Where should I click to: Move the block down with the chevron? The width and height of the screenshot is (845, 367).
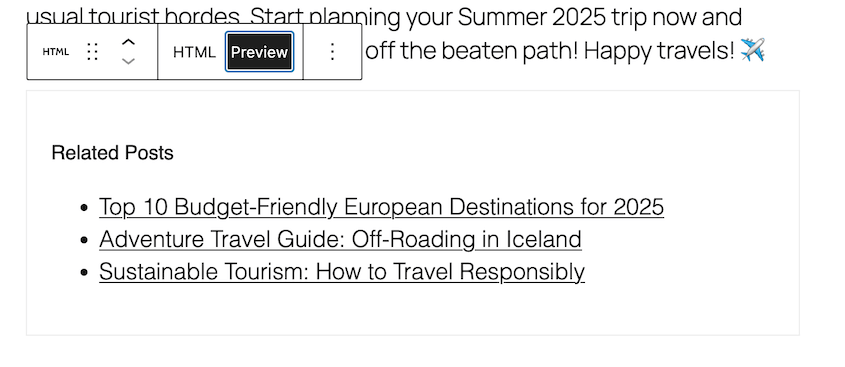[128, 61]
